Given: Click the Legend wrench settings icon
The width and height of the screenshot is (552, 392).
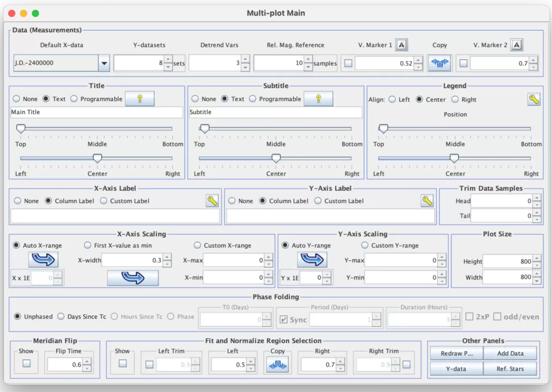Looking at the screenshot, I should click(534, 99).
